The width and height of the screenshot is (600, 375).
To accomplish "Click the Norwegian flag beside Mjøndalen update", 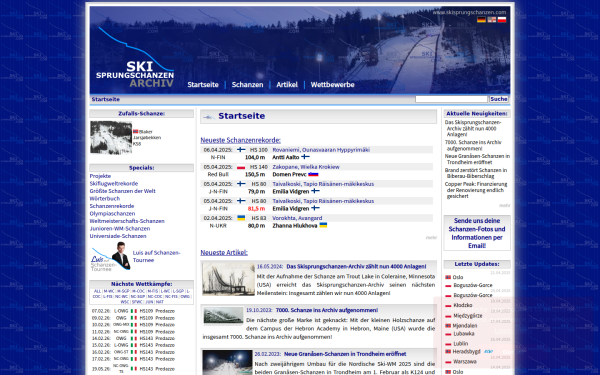I will [448, 326].
